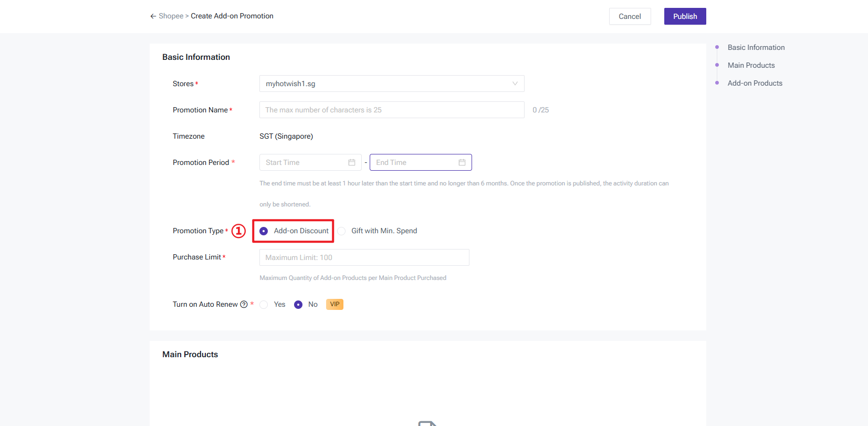Click the Purchase Limit input field
Image resolution: width=868 pixels, height=426 pixels.
pos(364,257)
